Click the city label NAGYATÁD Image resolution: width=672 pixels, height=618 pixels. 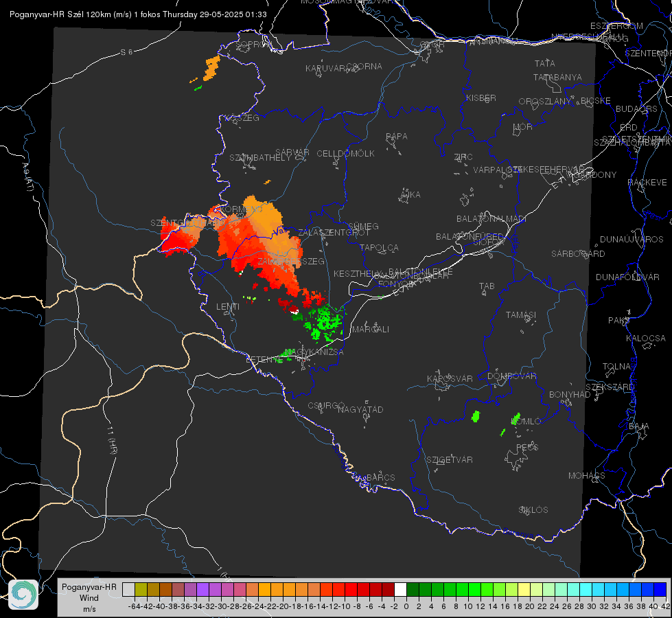[360, 409]
